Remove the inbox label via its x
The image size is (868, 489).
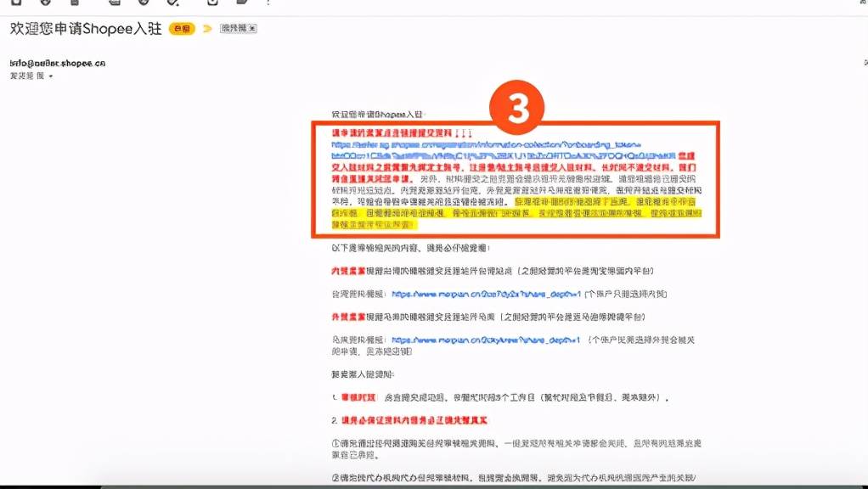coord(252,28)
